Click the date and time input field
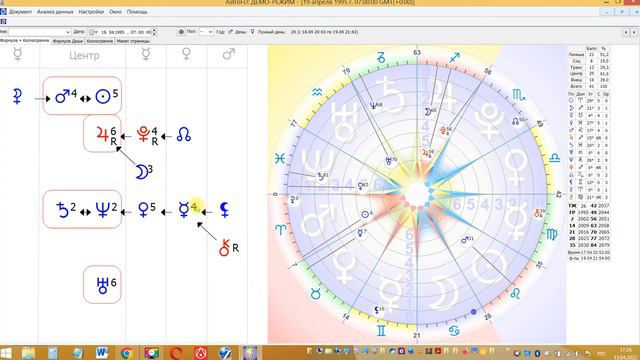640x360 pixels. [126, 32]
